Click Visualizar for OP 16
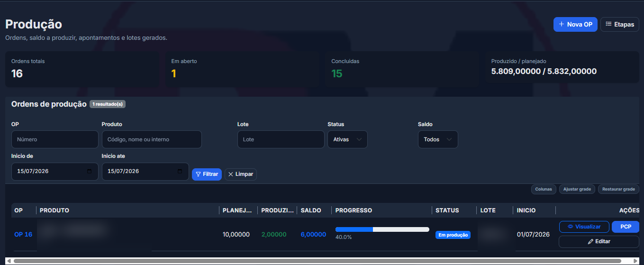Viewport: 644px width, 265px height. pyautogui.click(x=584, y=227)
